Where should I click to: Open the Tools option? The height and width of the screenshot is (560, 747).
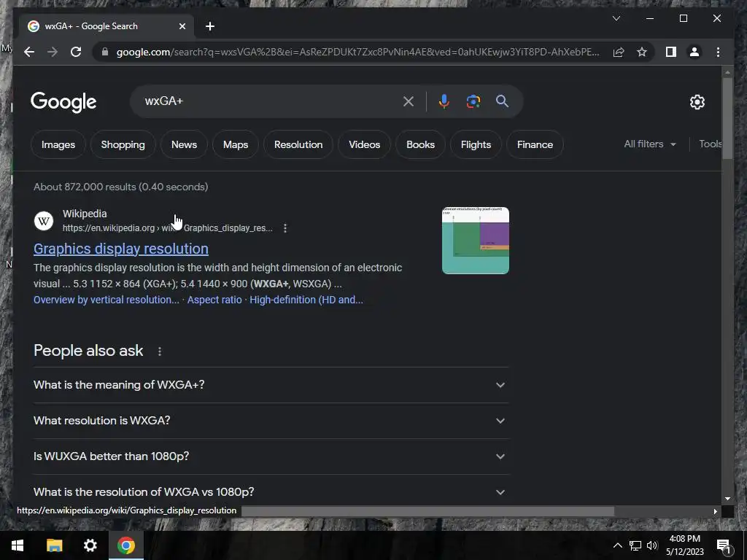coord(711,144)
